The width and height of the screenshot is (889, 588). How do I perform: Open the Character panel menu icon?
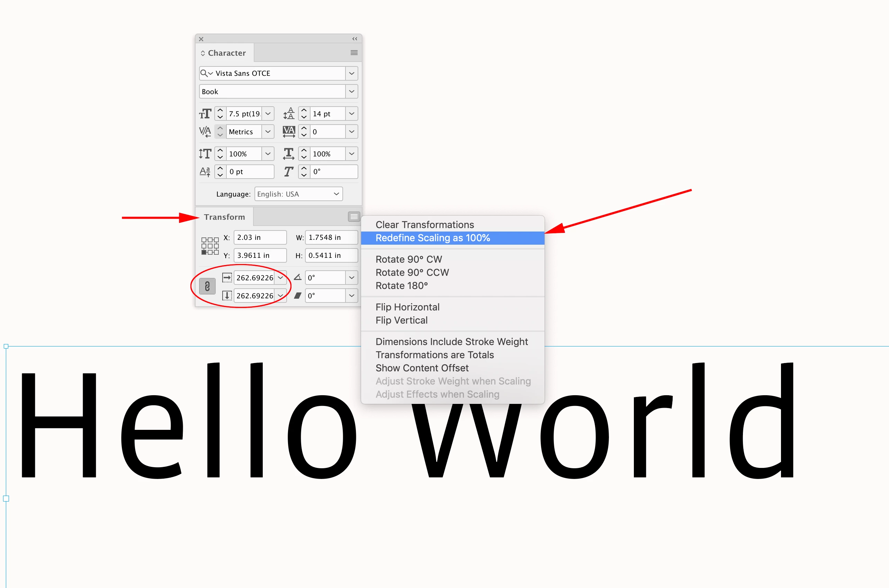[354, 53]
